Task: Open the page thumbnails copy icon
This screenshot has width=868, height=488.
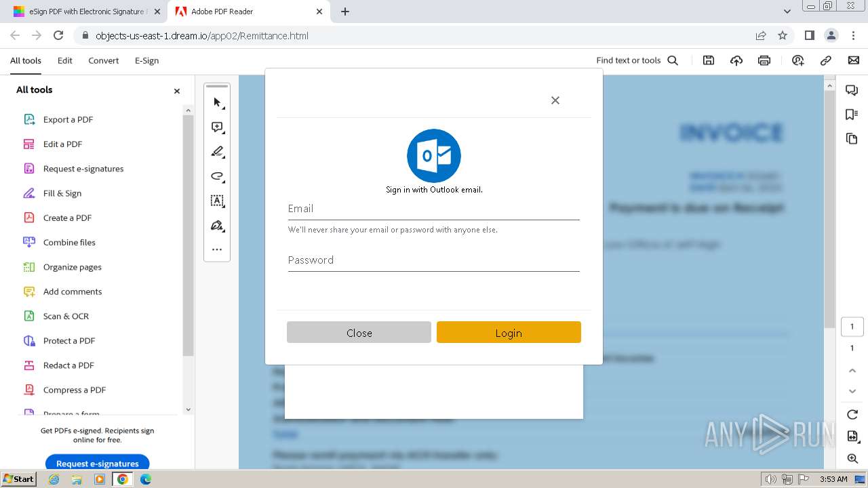Action: pyautogui.click(x=852, y=139)
